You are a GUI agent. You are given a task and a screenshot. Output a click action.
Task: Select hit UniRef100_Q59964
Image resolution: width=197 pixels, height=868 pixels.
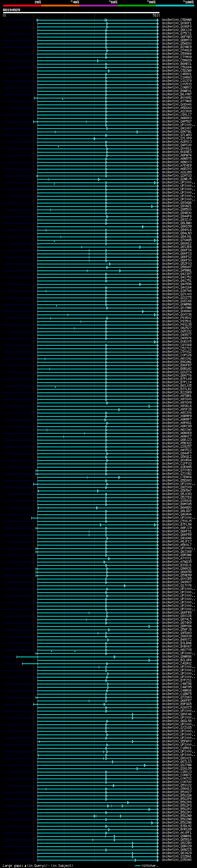coord(177,54)
